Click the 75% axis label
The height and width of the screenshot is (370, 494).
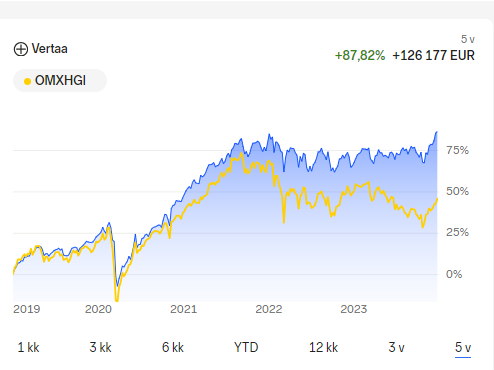(457, 150)
